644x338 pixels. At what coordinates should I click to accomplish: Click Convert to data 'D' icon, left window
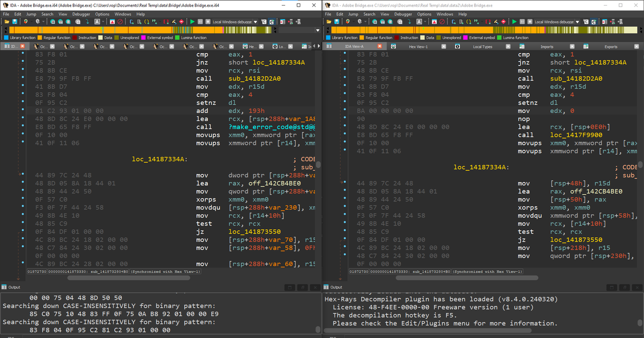(x=139, y=22)
